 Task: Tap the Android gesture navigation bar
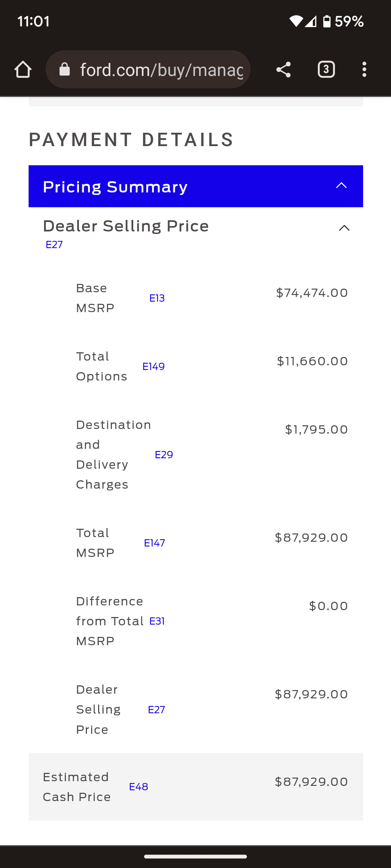(x=195, y=856)
